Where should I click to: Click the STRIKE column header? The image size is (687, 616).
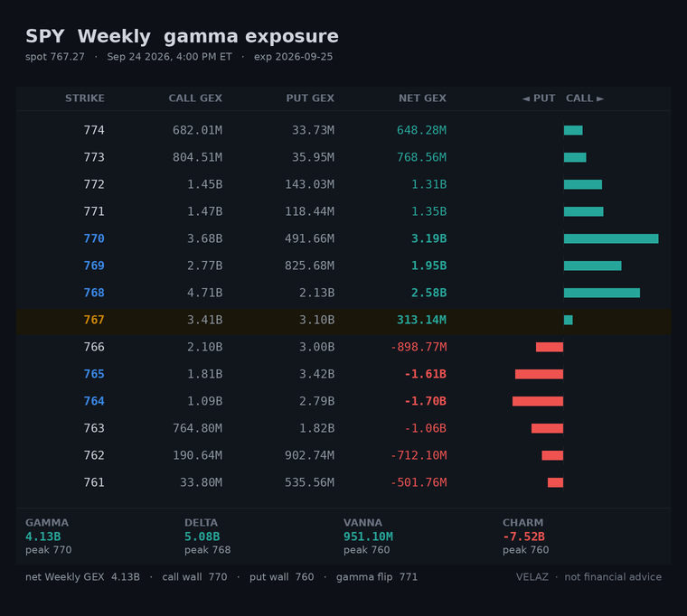[85, 98]
